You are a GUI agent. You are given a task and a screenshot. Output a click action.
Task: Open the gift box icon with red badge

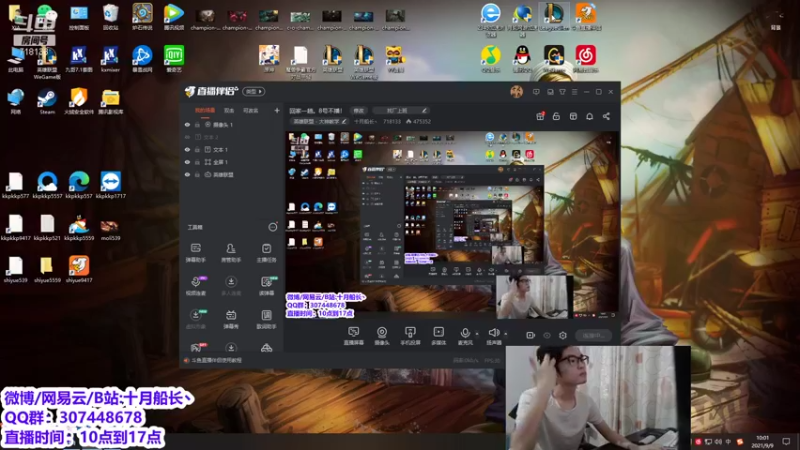point(540,116)
